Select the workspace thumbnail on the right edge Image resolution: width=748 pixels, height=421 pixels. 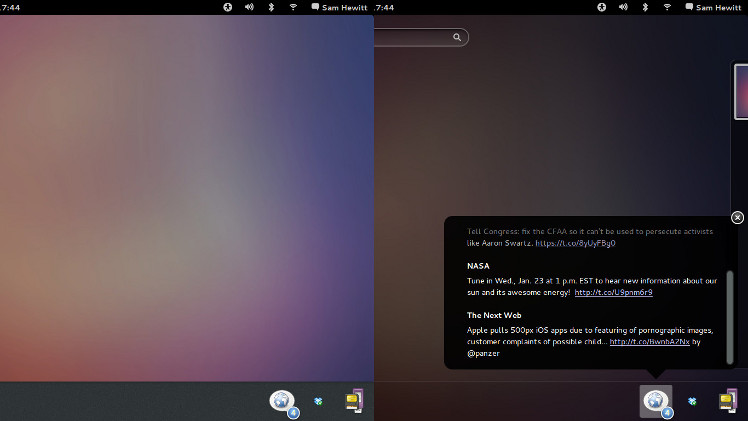click(741, 92)
